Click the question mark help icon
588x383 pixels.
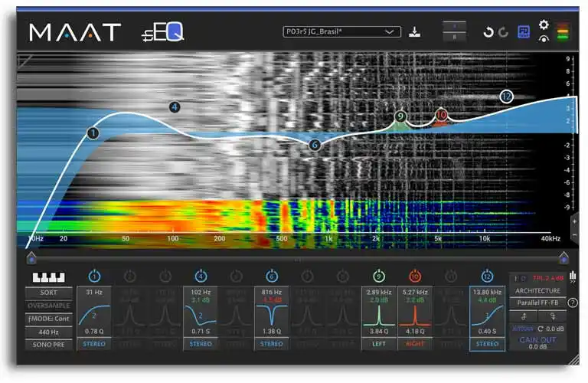tap(572, 303)
